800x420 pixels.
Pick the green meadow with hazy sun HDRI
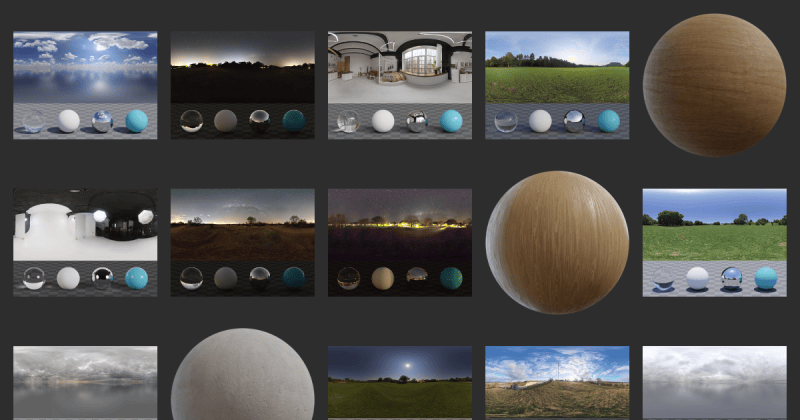[x=557, y=85]
